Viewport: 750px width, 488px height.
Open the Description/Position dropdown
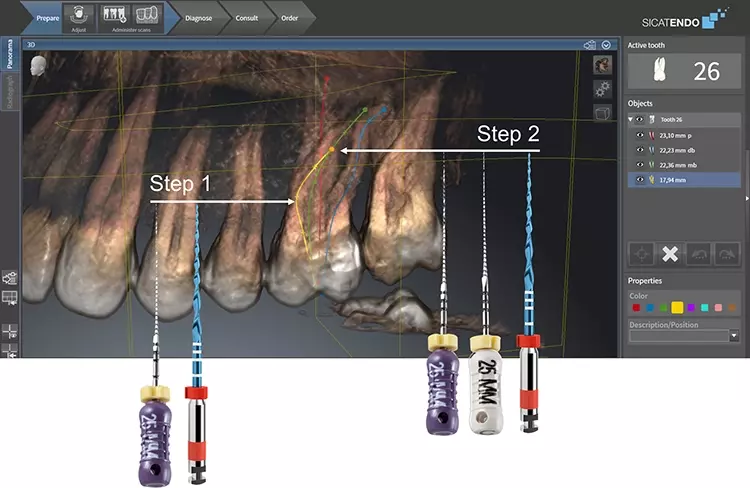[734, 337]
